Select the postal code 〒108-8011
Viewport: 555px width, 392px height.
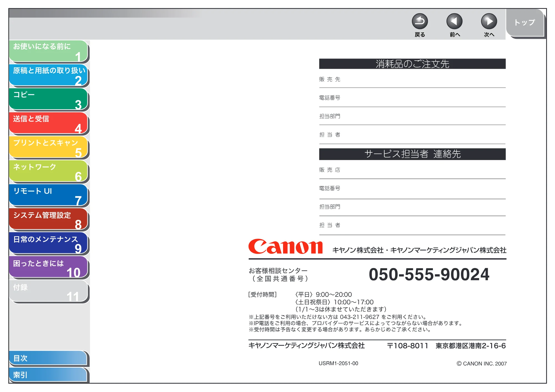(x=408, y=346)
